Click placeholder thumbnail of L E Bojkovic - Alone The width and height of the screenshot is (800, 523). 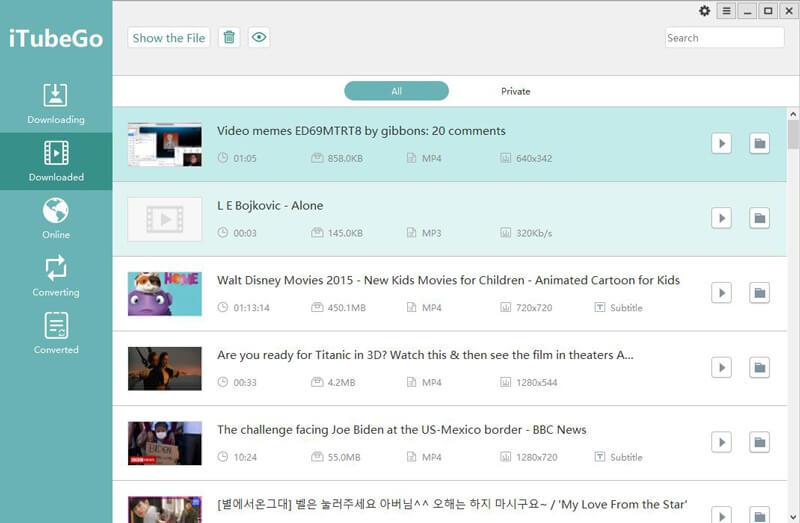tap(164, 219)
